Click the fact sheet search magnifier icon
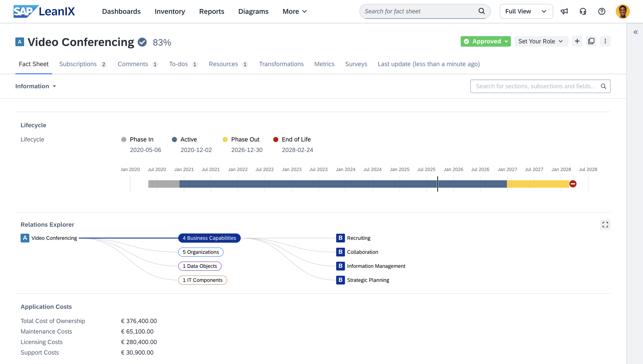This screenshot has width=643, height=364. (481, 11)
